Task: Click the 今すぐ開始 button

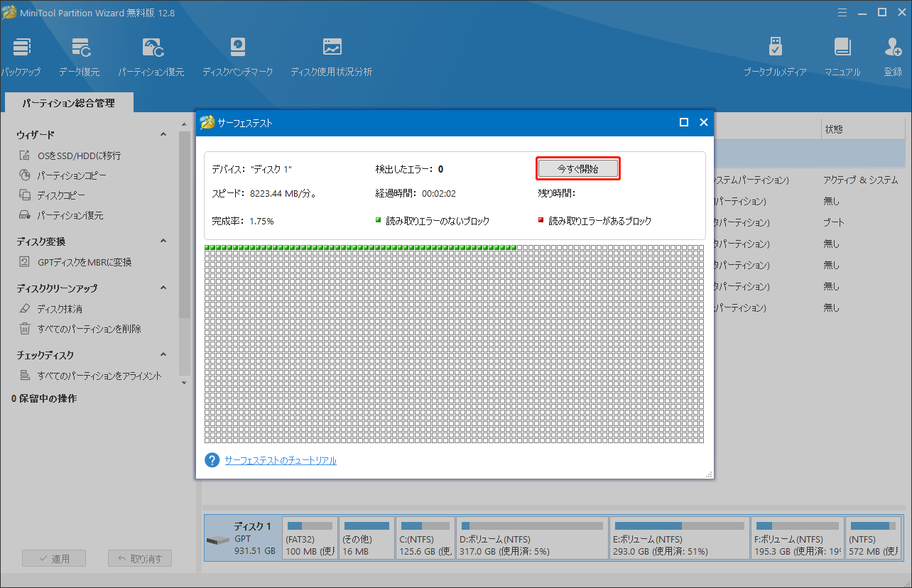Action: click(x=578, y=169)
